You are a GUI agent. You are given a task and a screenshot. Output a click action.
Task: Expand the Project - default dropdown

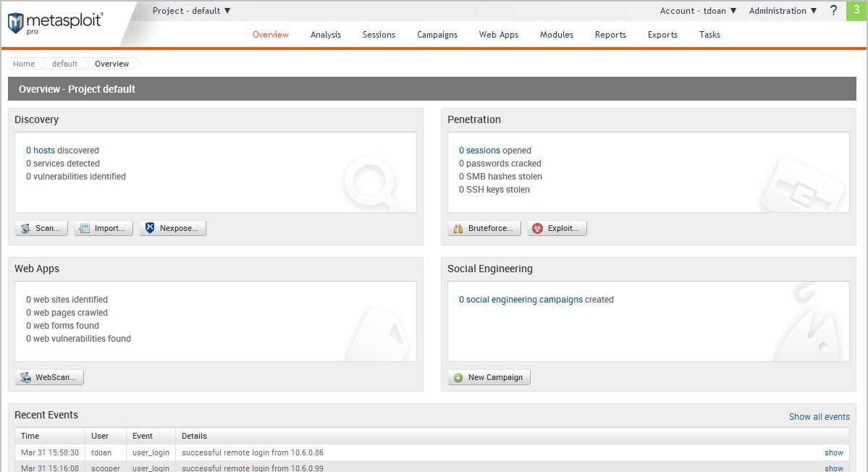tap(192, 11)
